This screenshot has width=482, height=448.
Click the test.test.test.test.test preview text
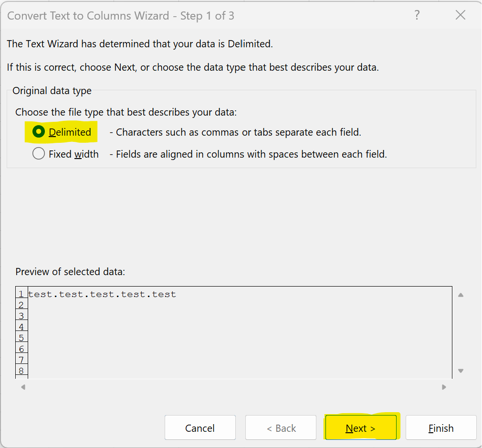pos(102,294)
